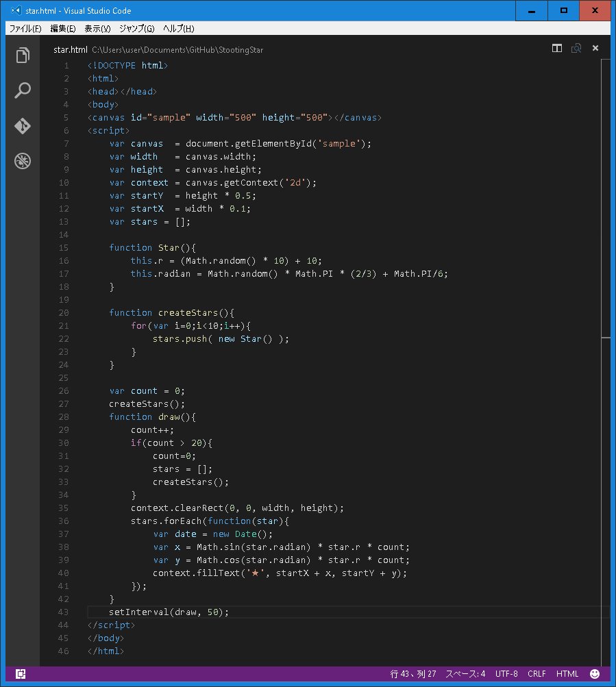Screen dimensions: 616x687
Task: Change file encoding UTF-8
Action: pos(506,674)
